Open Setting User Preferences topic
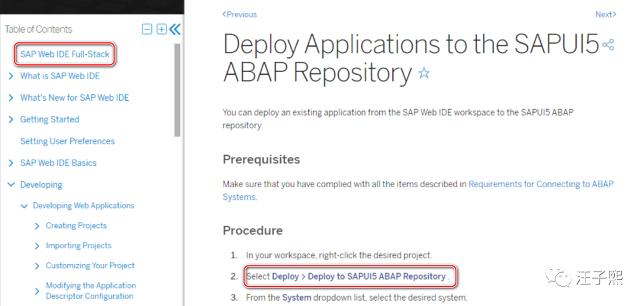This screenshot has height=306, width=644. click(67, 141)
